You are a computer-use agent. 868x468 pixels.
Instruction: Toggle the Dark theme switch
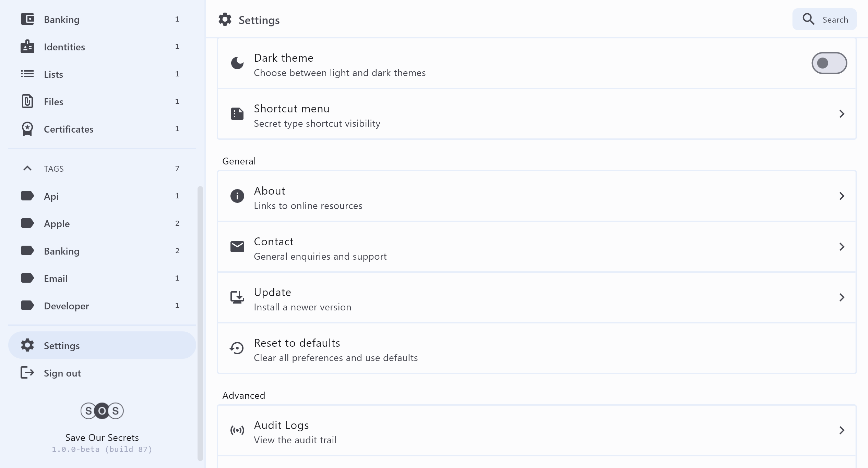(x=829, y=63)
